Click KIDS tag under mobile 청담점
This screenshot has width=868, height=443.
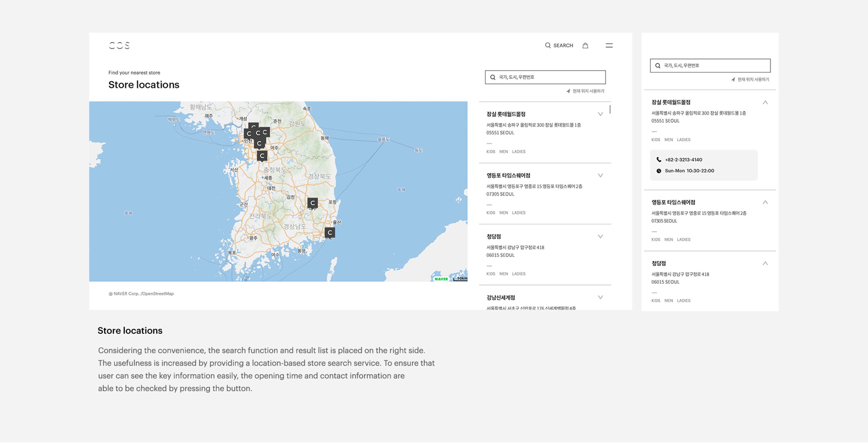coord(656,301)
